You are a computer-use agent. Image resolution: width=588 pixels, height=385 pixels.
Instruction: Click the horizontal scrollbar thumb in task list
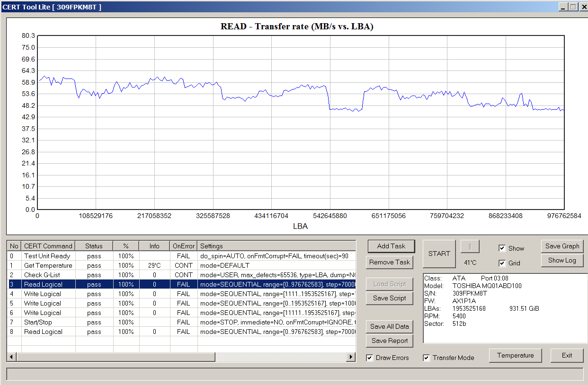[116, 357]
